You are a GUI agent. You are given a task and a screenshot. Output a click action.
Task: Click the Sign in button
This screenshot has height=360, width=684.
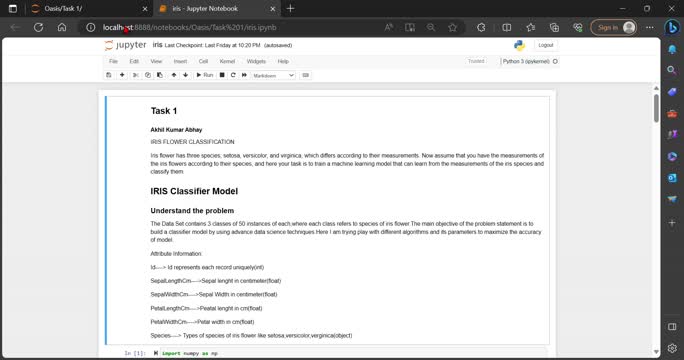click(x=613, y=27)
